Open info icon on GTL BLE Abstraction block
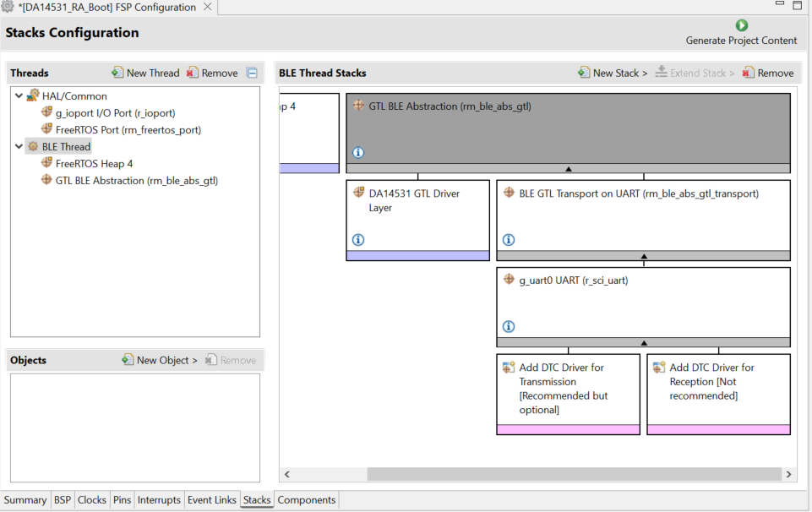Screen dimensions: 812x512 tap(358, 152)
